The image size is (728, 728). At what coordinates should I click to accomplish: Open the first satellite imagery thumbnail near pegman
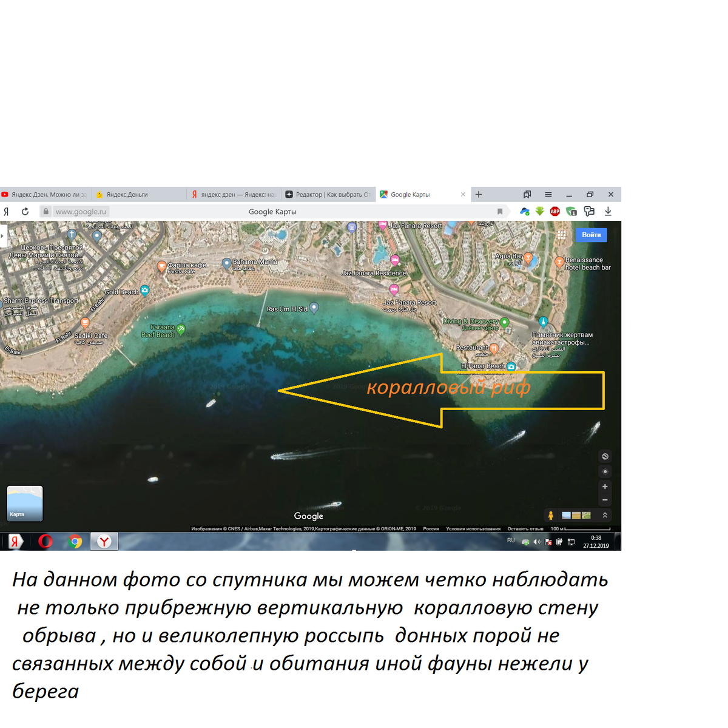[567, 516]
